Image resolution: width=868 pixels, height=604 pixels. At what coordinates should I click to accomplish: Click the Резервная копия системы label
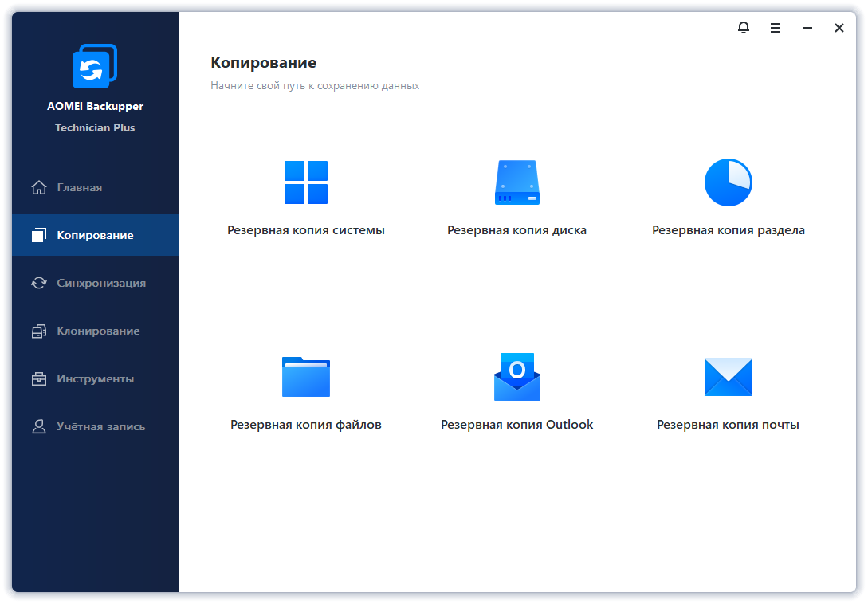pos(306,230)
